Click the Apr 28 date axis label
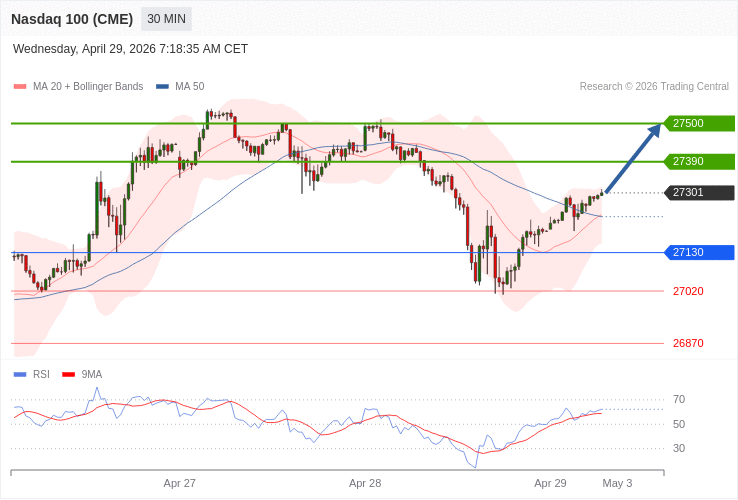This screenshot has width=738, height=500. pyautogui.click(x=365, y=483)
